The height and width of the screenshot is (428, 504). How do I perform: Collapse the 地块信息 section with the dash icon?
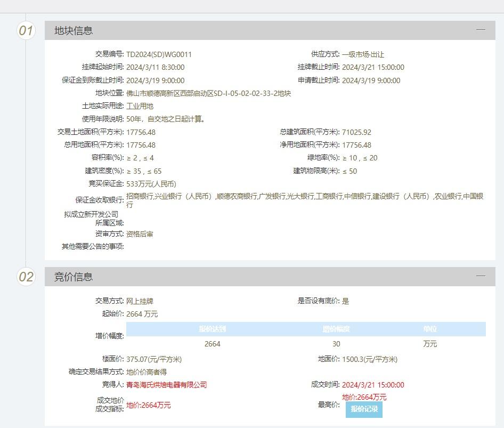[x=481, y=30]
